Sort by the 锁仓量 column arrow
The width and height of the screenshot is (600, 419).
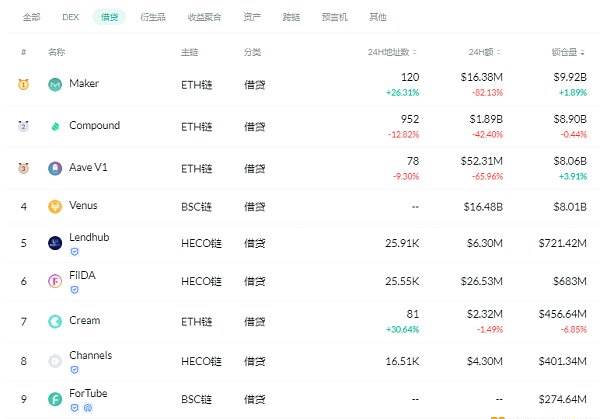[582, 52]
